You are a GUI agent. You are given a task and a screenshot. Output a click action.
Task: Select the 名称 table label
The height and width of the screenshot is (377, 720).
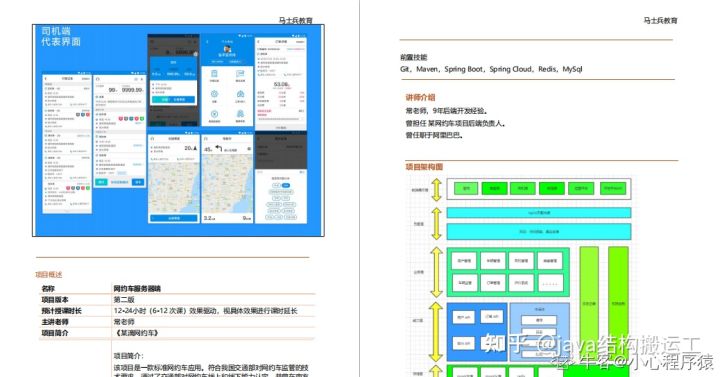click(48, 288)
